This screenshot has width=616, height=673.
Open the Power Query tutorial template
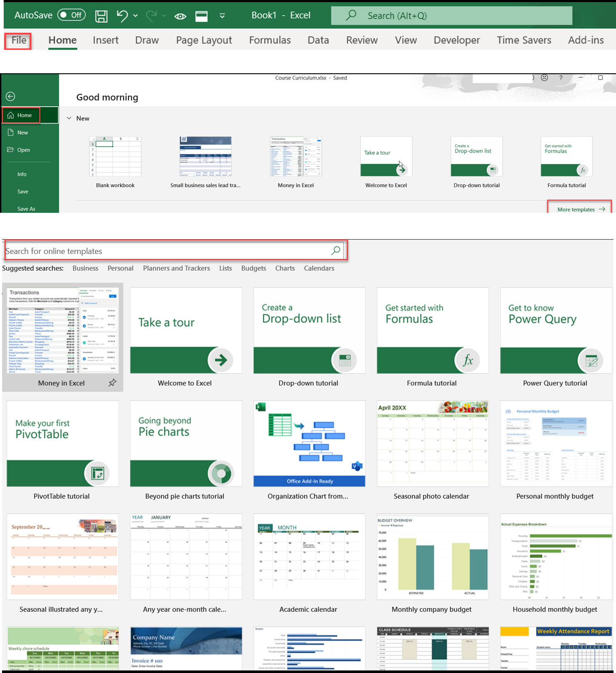[x=556, y=331]
